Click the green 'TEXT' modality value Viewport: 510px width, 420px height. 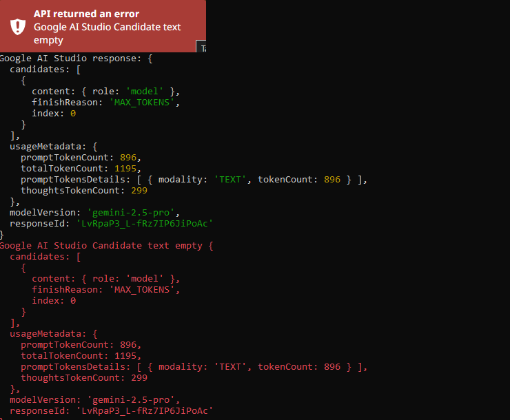230,180
